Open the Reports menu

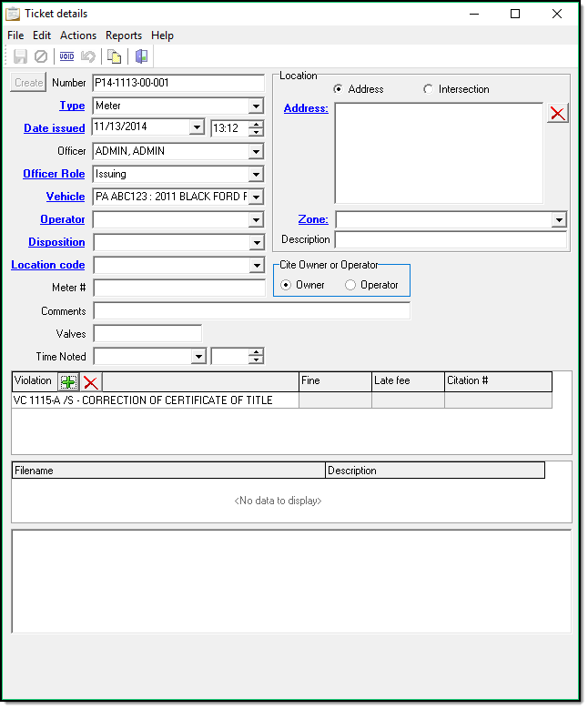[x=124, y=35]
